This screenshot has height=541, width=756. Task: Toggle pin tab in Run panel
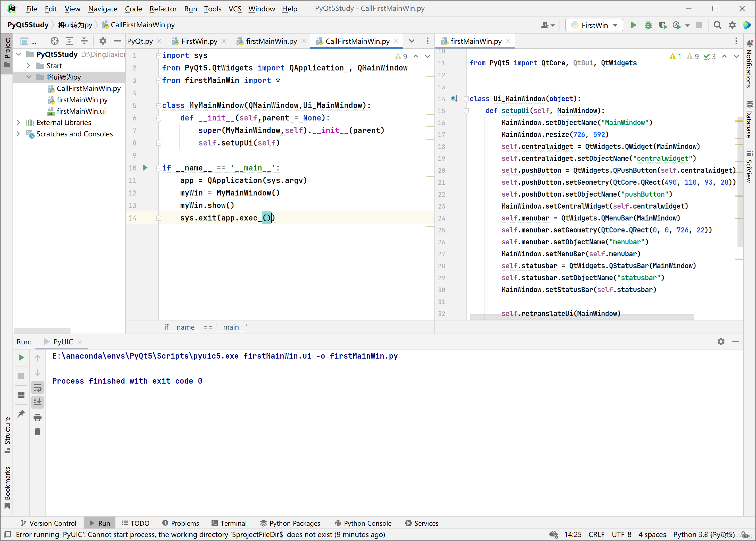[21, 413]
